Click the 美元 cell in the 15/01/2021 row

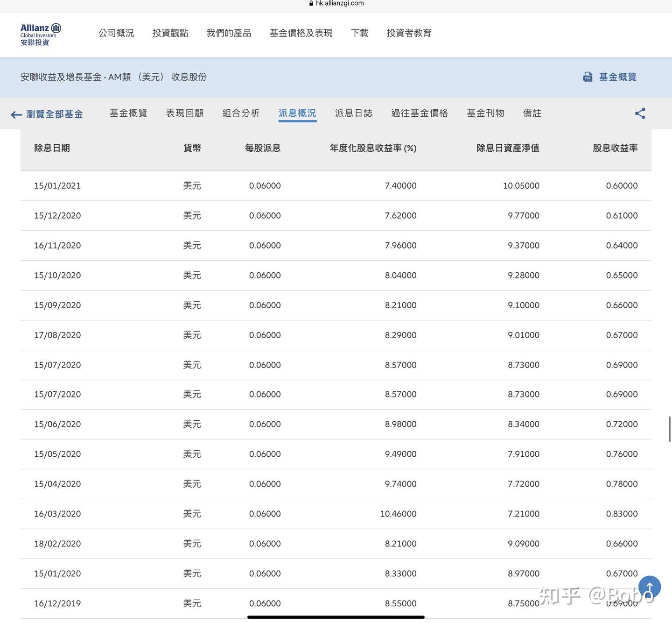tap(192, 186)
